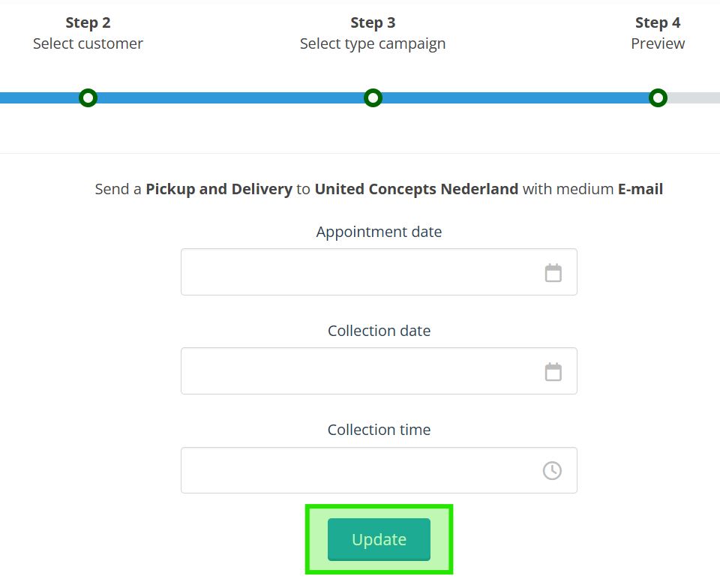Focus the Collection time input field

(379, 470)
